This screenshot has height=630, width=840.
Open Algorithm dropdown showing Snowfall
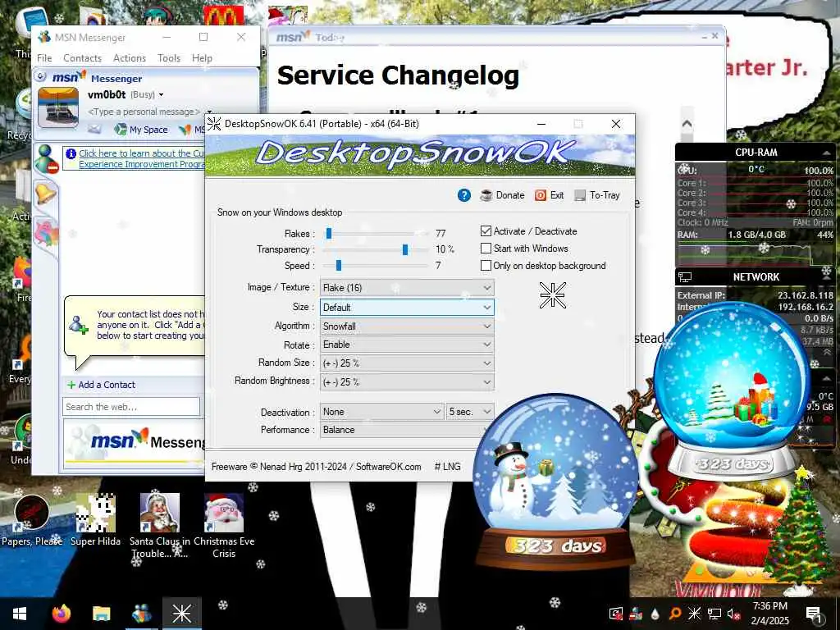(407, 326)
